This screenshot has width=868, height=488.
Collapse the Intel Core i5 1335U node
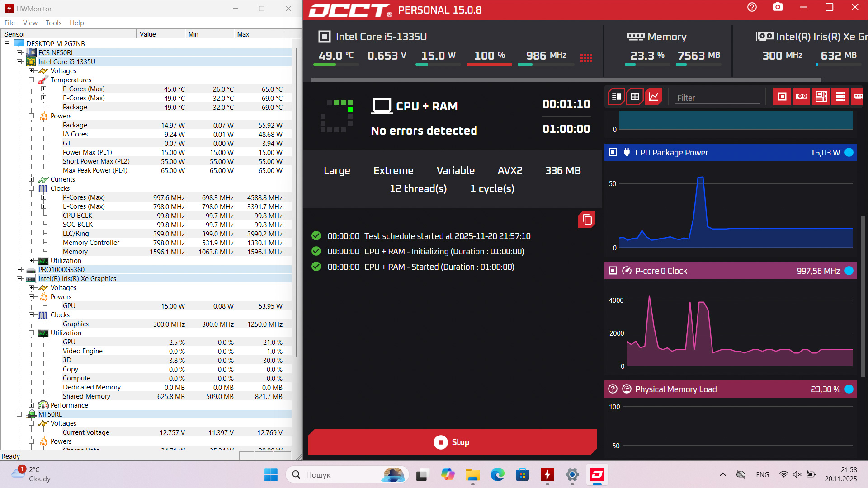pyautogui.click(x=19, y=62)
